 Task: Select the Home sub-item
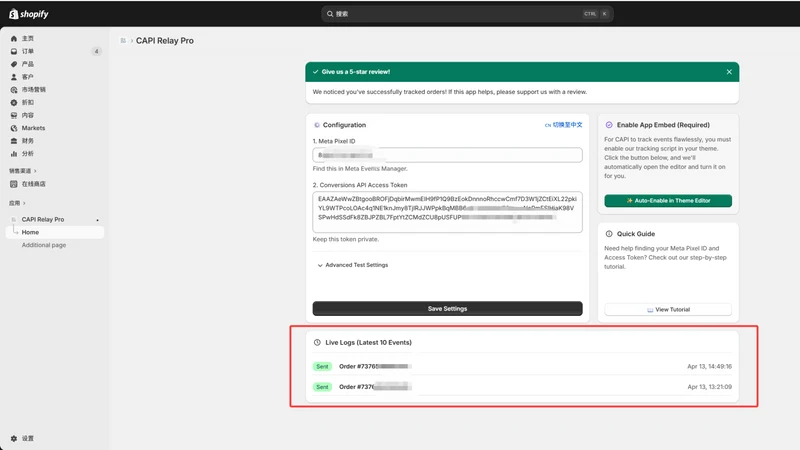click(55, 232)
